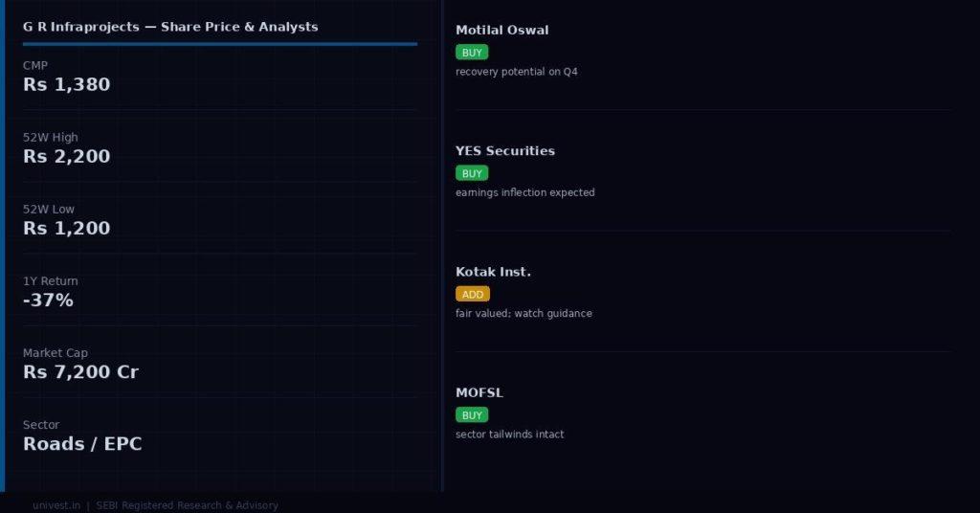
Task: Click the G R Infraprojects Share Price & Analysts heading
Action: click(x=170, y=27)
